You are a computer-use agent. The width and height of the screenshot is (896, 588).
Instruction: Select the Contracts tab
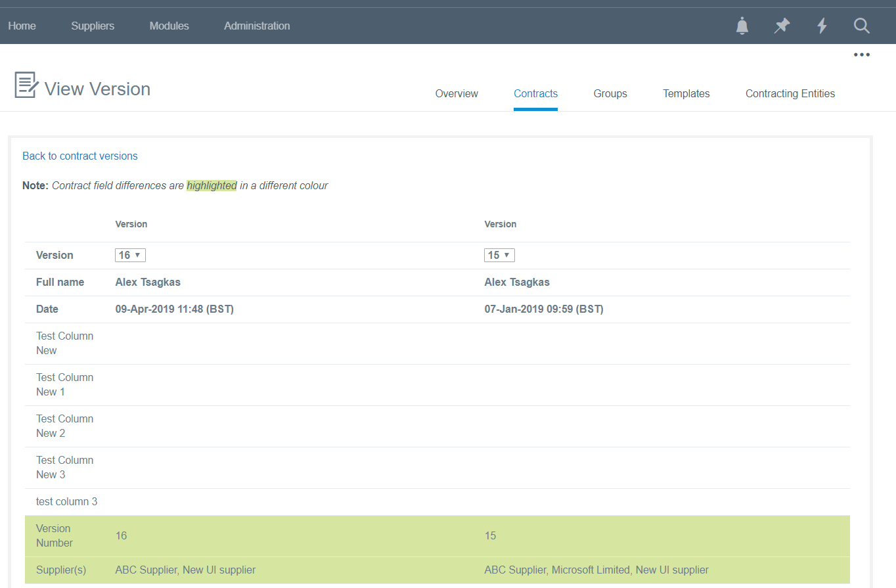tap(535, 94)
